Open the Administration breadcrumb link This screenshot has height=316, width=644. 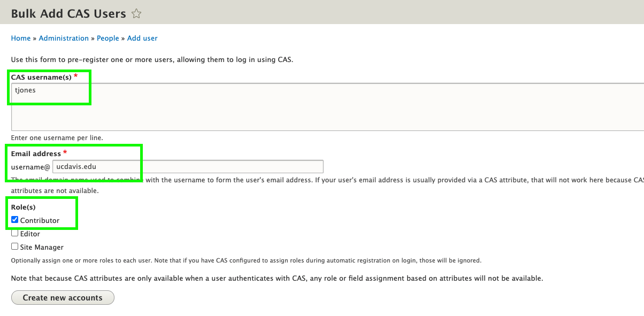click(x=64, y=38)
